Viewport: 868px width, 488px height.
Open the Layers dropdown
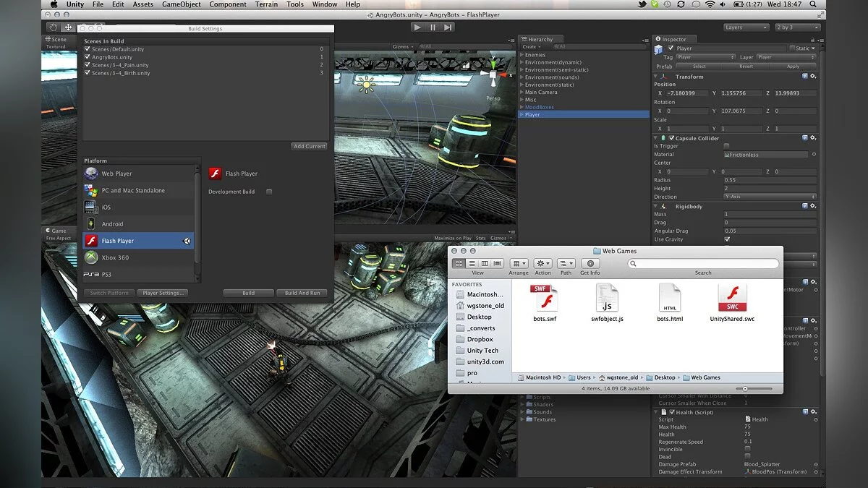coord(746,27)
